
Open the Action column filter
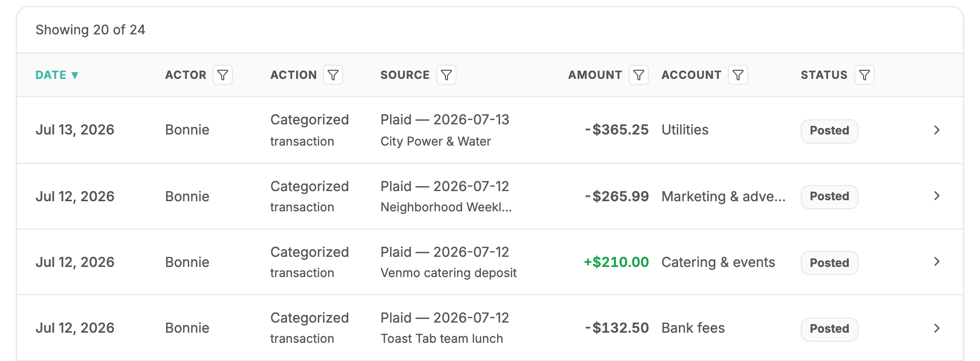[x=333, y=75]
